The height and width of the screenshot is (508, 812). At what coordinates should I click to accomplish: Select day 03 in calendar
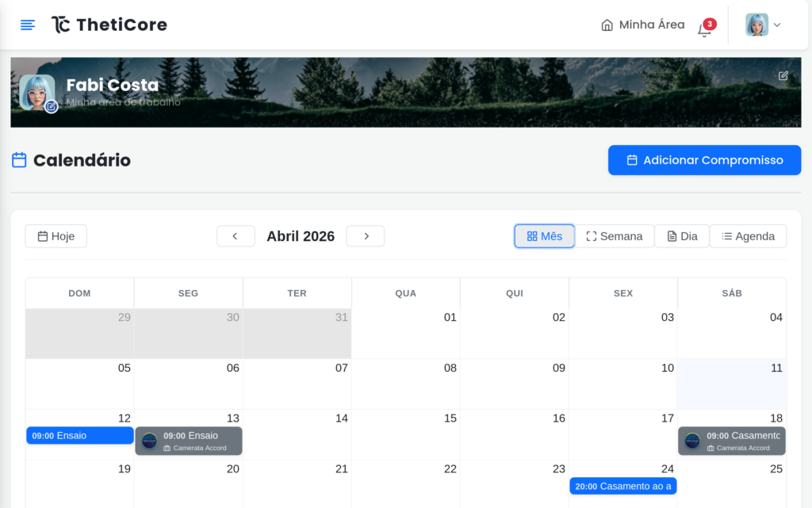pyautogui.click(x=623, y=334)
